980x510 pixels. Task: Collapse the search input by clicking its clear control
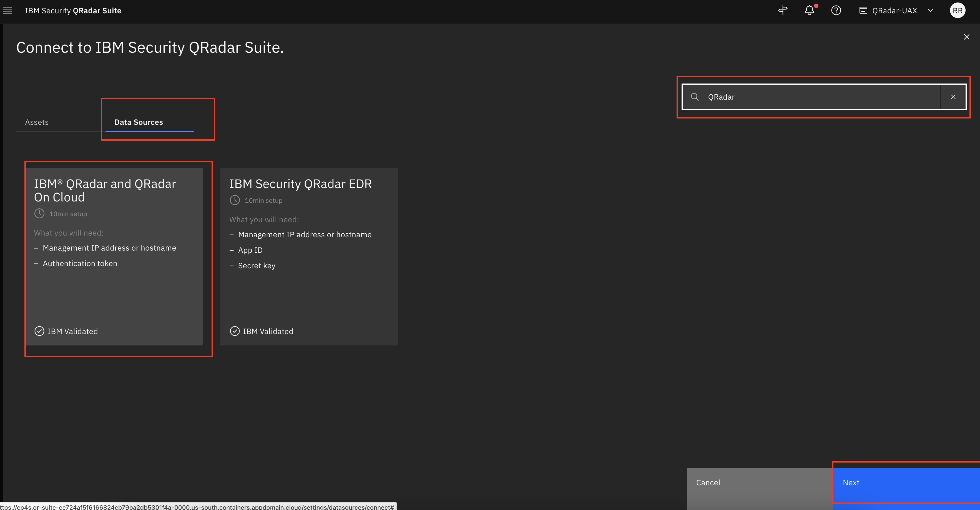953,97
